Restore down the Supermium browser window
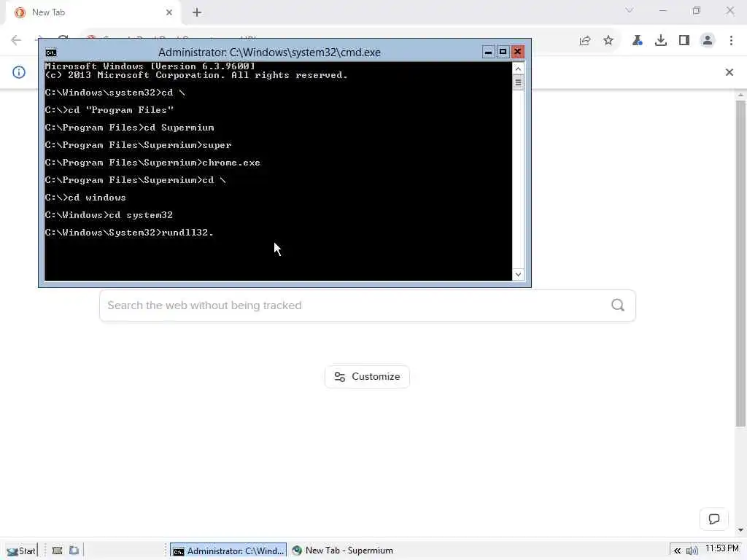Image resolution: width=747 pixels, height=560 pixels. coord(697,10)
